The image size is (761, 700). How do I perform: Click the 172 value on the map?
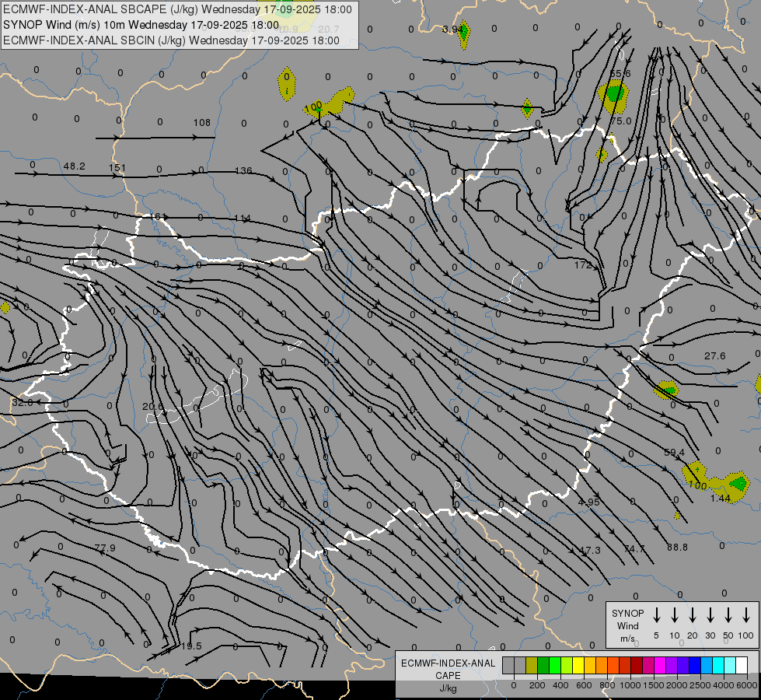[x=583, y=265]
